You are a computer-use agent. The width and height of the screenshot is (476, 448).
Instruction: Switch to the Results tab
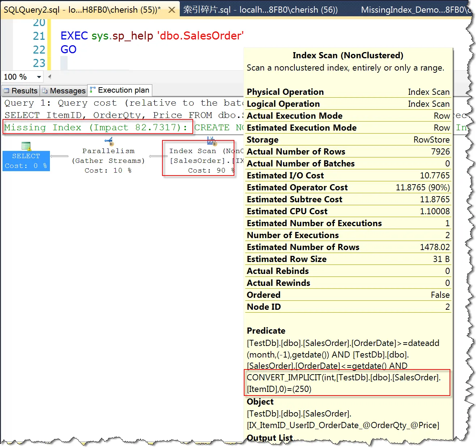[21, 90]
